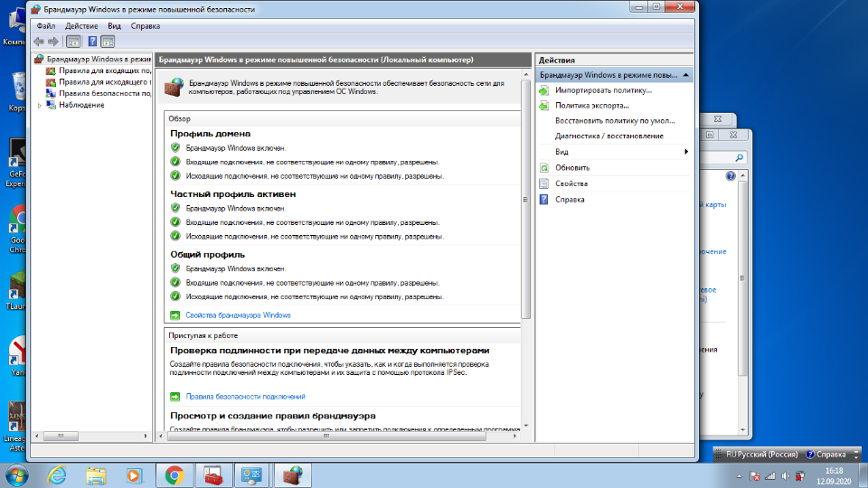Image resolution: width=868 pixels, height=488 pixels.
Task: Click the center pane scroll down arrow
Action: [525, 426]
